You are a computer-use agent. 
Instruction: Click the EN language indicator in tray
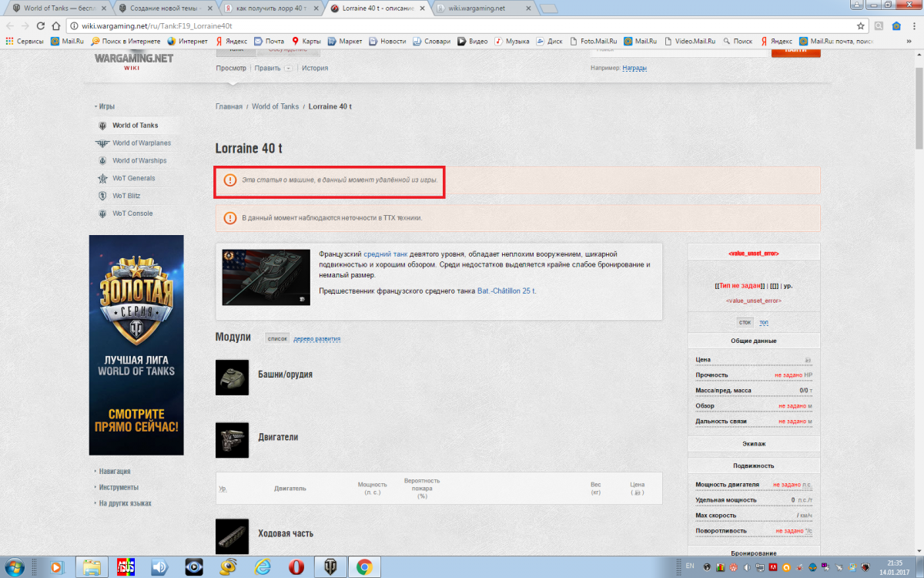[x=689, y=566]
